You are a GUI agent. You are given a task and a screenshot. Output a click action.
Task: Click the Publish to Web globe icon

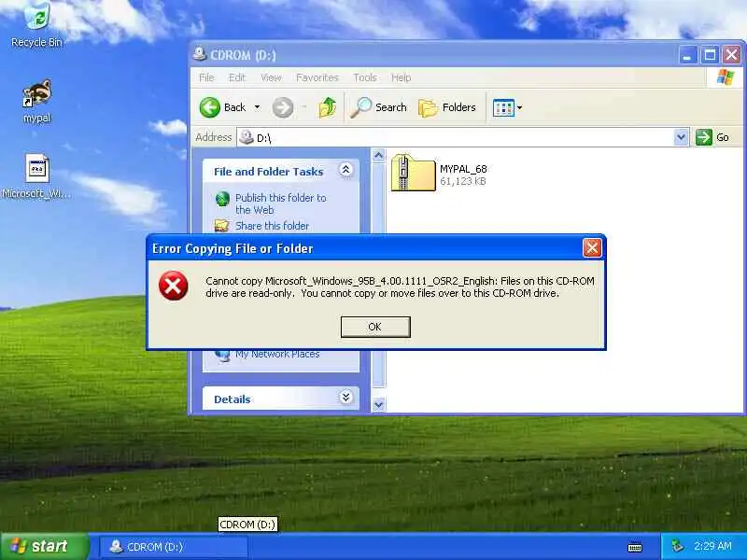pyautogui.click(x=222, y=199)
